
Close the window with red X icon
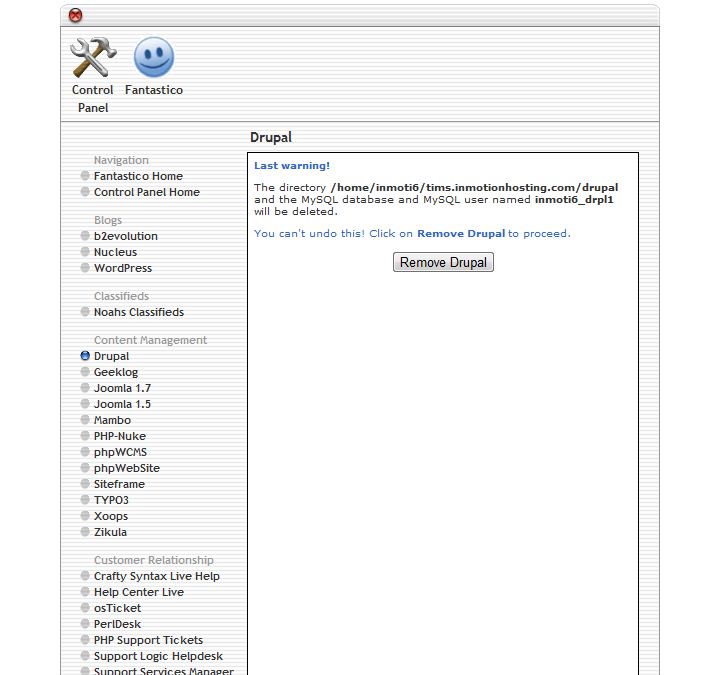[x=76, y=16]
